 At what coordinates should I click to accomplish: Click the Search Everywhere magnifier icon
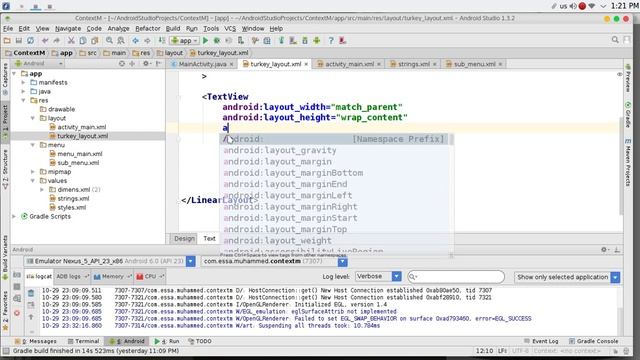pos(615,40)
